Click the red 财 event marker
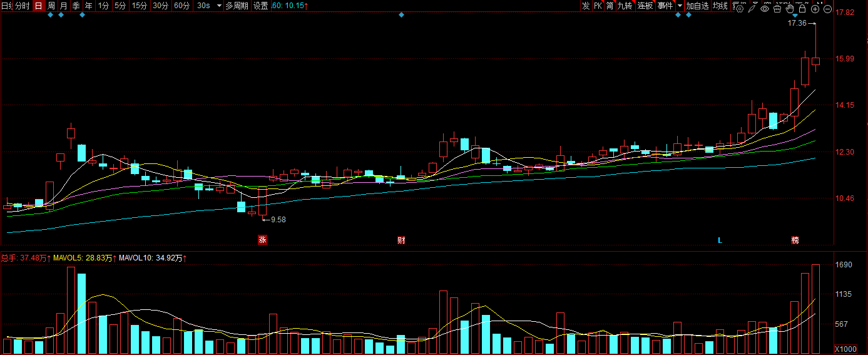Image resolution: width=868 pixels, height=355 pixels. tap(401, 240)
